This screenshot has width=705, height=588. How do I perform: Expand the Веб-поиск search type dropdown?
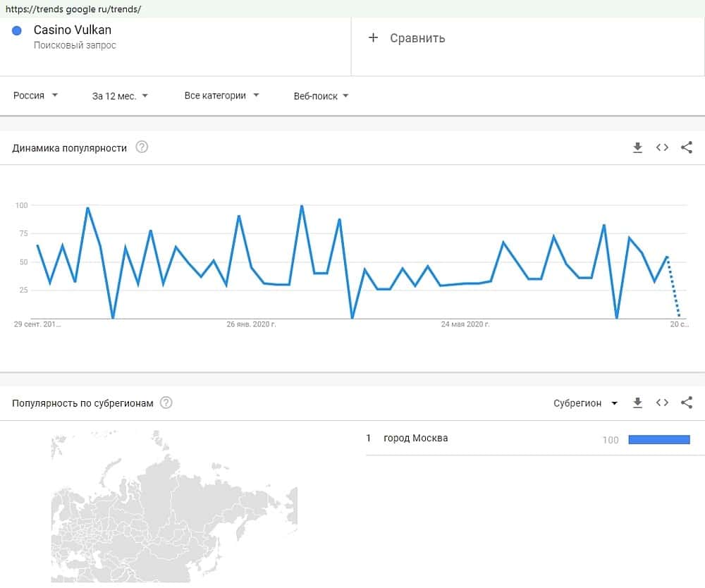click(x=321, y=96)
